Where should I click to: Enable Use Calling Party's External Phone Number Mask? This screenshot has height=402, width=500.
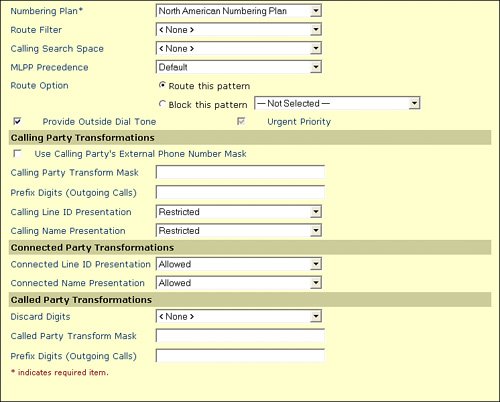click(17, 153)
